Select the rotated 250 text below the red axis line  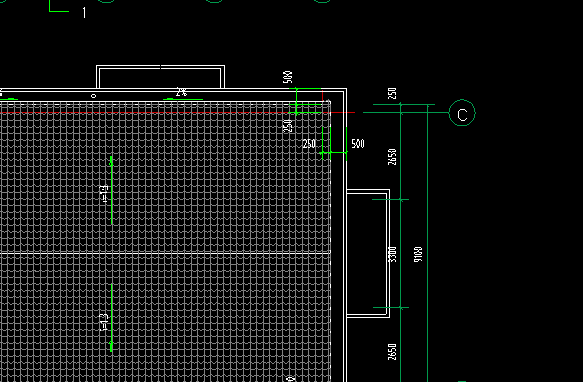tap(288, 126)
